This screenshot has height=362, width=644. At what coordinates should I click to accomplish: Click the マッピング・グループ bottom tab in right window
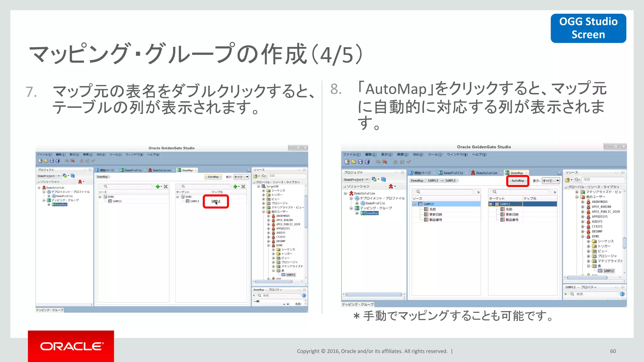click(358, 304)
